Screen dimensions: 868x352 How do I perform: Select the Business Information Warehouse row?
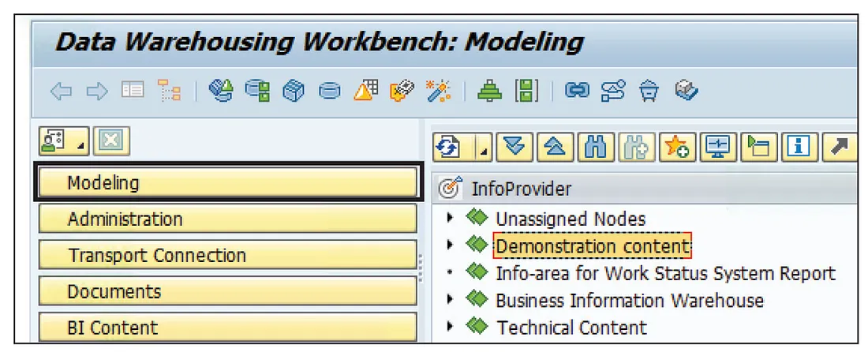[x=630, y=301]
